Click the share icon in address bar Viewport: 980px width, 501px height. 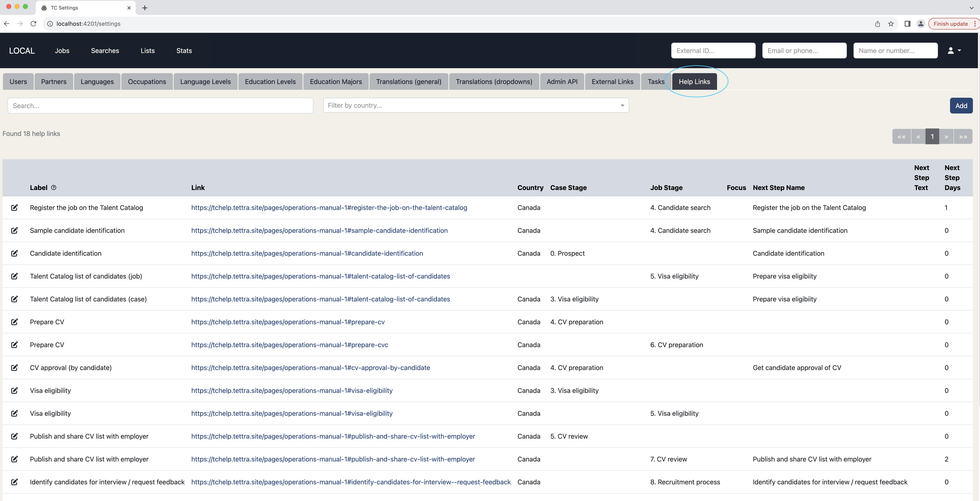point(877,23)
